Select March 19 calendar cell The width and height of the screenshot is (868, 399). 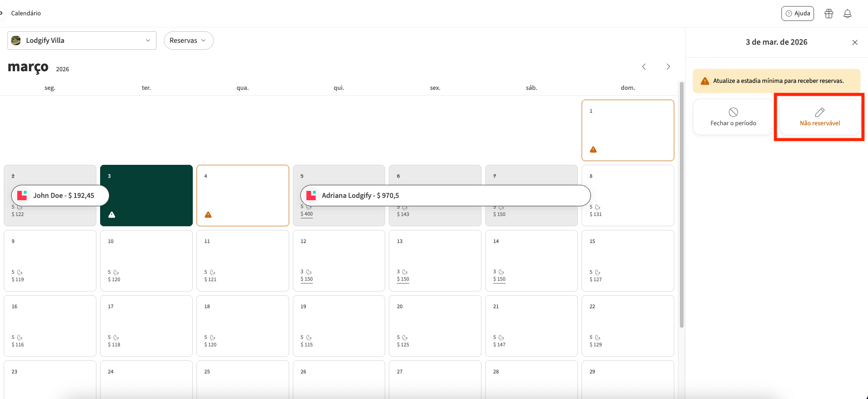(x=339, y=325)
